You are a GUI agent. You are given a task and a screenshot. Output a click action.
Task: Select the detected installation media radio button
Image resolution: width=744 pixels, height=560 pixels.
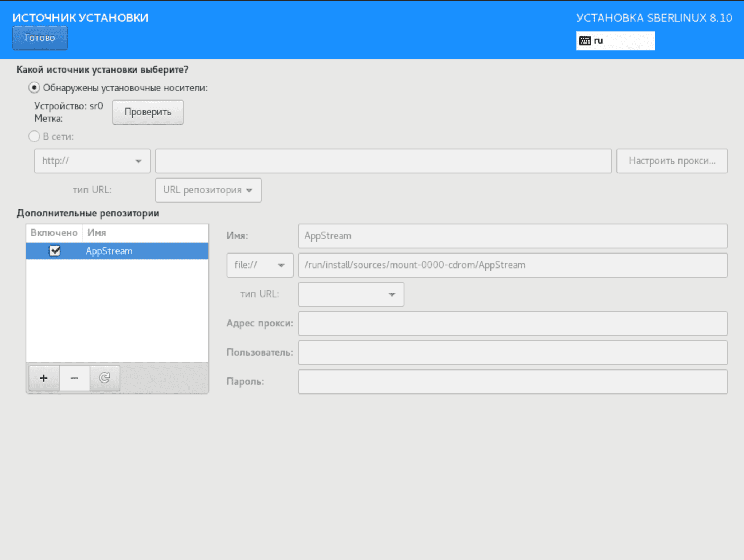(34, 88)
